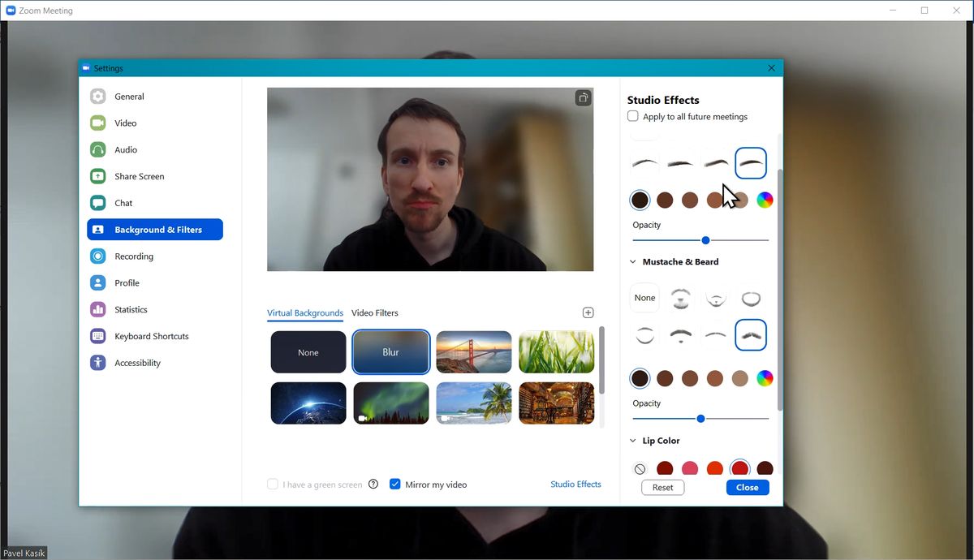Collapse the Mustache & Beard section

click(633, 262)
